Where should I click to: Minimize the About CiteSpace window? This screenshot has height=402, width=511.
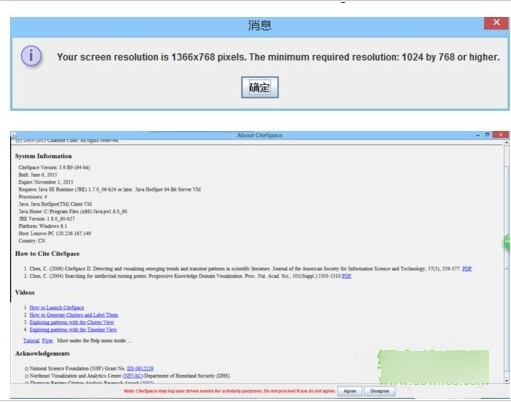coord(478,135)
